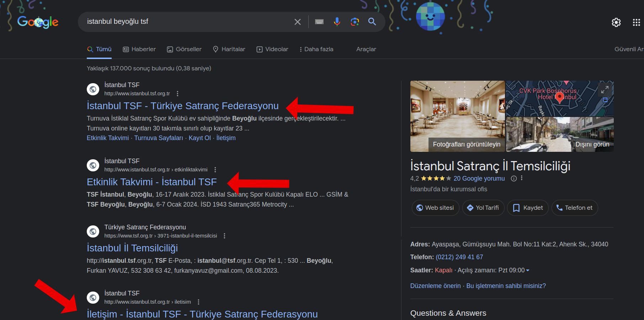The image size is (644, 320).
Task: Open more options for the istanbul.tsf.org.tr result
Action: point(177,94)
